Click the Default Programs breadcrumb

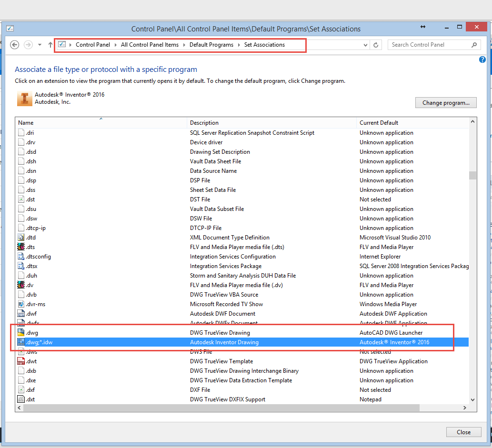(211, 45)
